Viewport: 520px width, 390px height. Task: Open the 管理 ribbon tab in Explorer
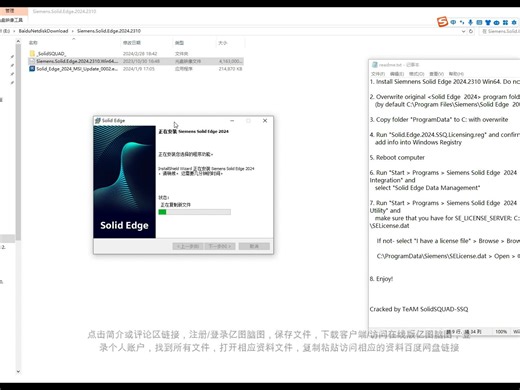(10, 11)
